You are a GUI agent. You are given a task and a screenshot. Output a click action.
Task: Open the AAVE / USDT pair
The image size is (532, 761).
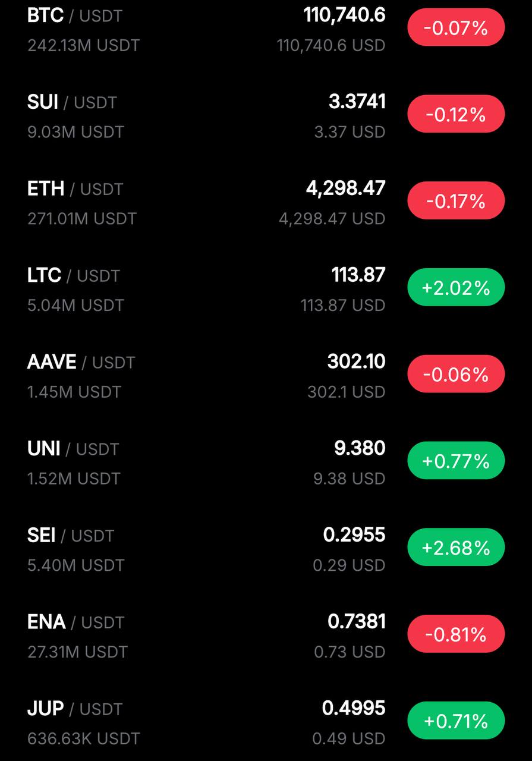pyautogui.click(x=266, y=375)
